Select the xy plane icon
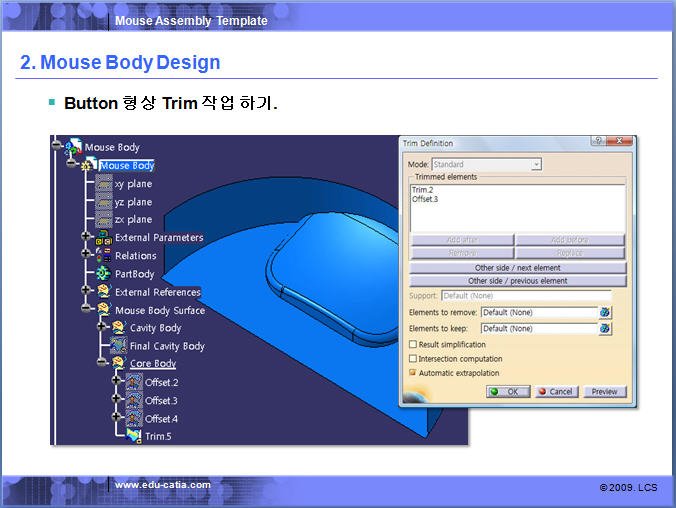The height and width of the screenshot is (508, 676). click(103, 184)
